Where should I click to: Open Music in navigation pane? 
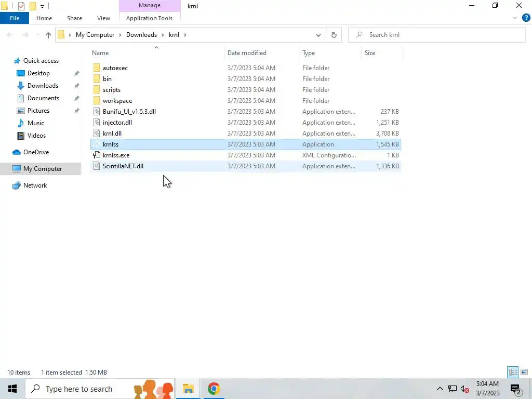click(36, 123)
